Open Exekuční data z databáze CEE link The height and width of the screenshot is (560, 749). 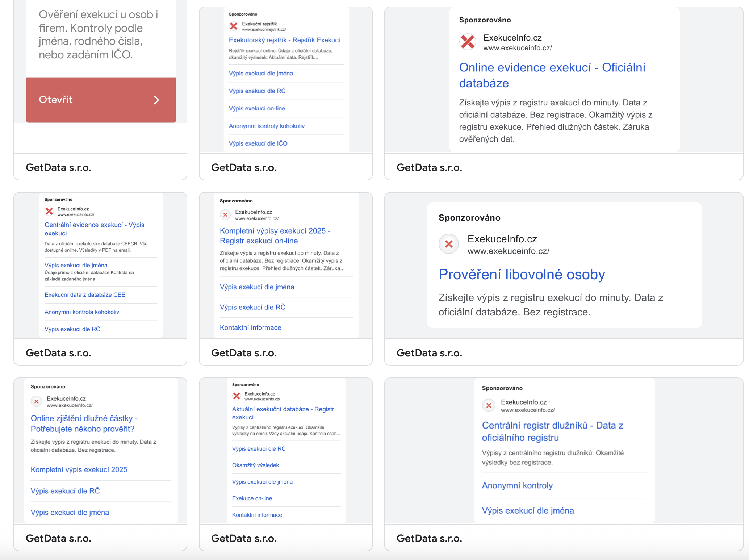pyautogui.click(x=85, y=295)
